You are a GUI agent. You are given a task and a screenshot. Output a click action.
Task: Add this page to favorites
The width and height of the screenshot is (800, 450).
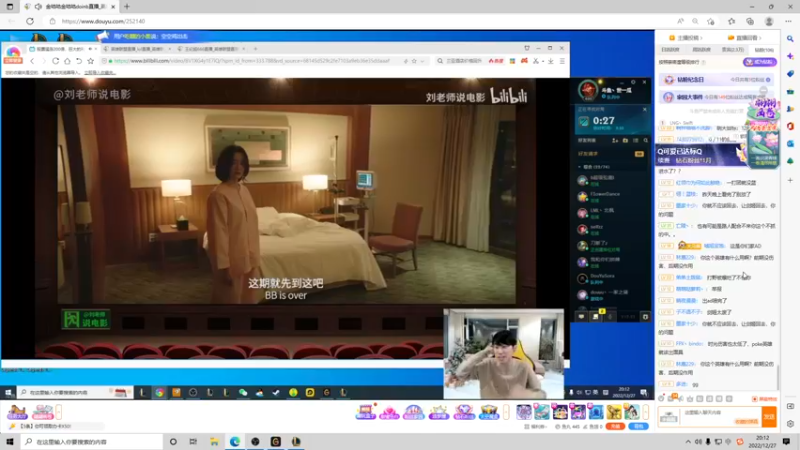point(711,21)
